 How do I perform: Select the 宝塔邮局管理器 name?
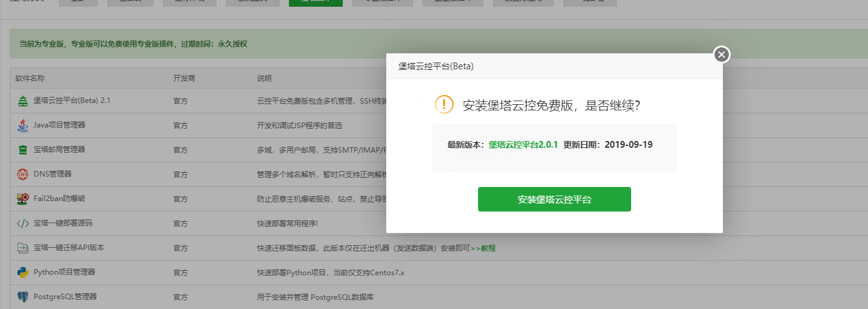click(x=59, y=150)
